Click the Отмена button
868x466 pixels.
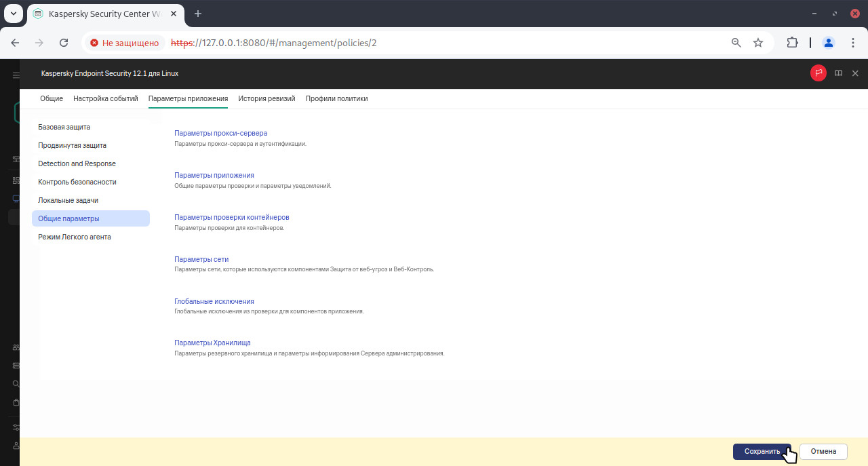(x=823, y=452)
